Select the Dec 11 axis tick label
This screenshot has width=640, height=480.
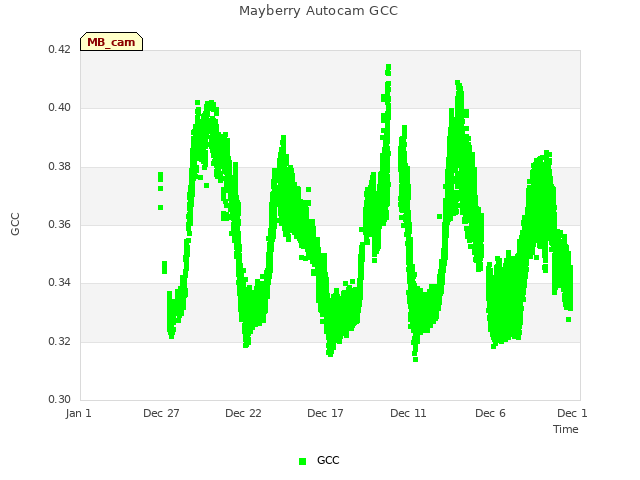click(x=408, y=413)
